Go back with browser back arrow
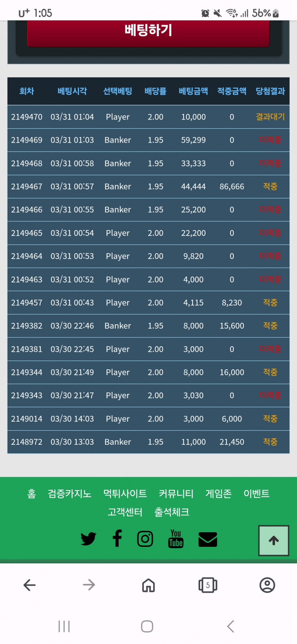This screenshot has width=297, height=644. pyautogui.click(x=30, y=585)
